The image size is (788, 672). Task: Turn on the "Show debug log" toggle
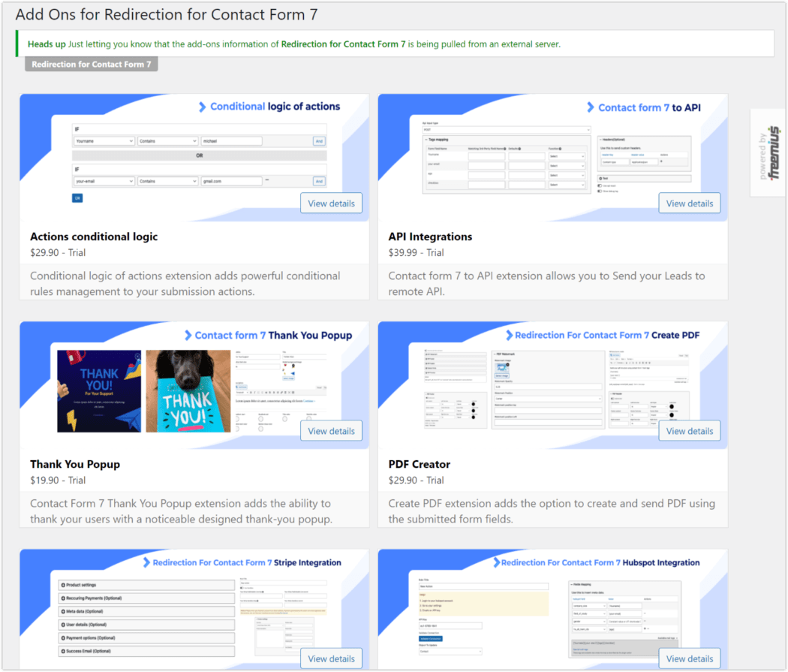(x=598, y=191)
